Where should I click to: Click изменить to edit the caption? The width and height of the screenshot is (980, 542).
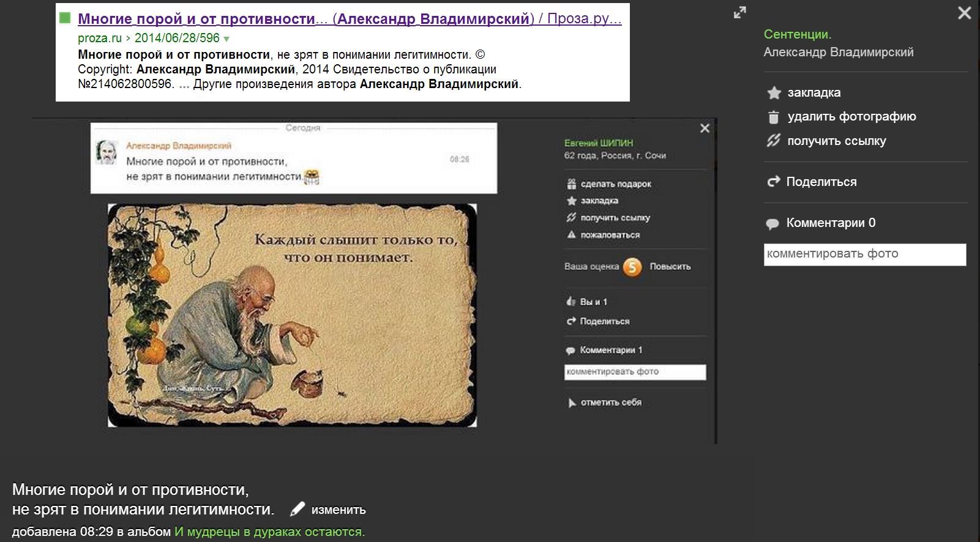point(339,510)
